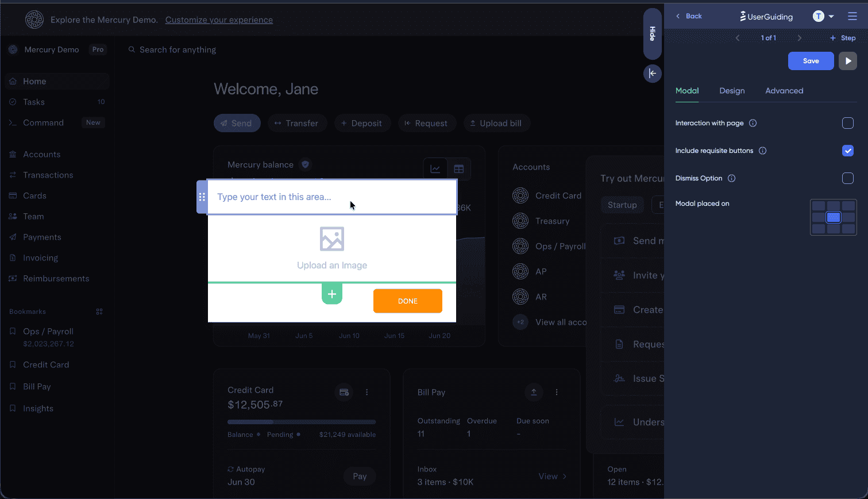Click the Invoicing document icon
The image size is (868, 499).
coord(13,258)
